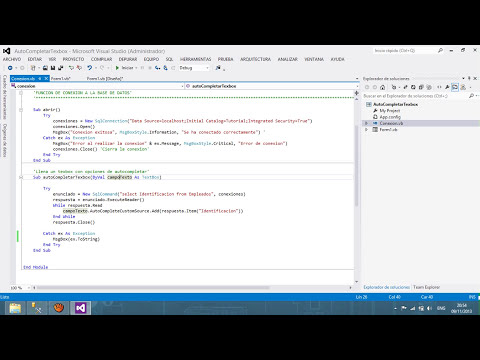Open the conexion class dropdown

[x=182, y=86]
